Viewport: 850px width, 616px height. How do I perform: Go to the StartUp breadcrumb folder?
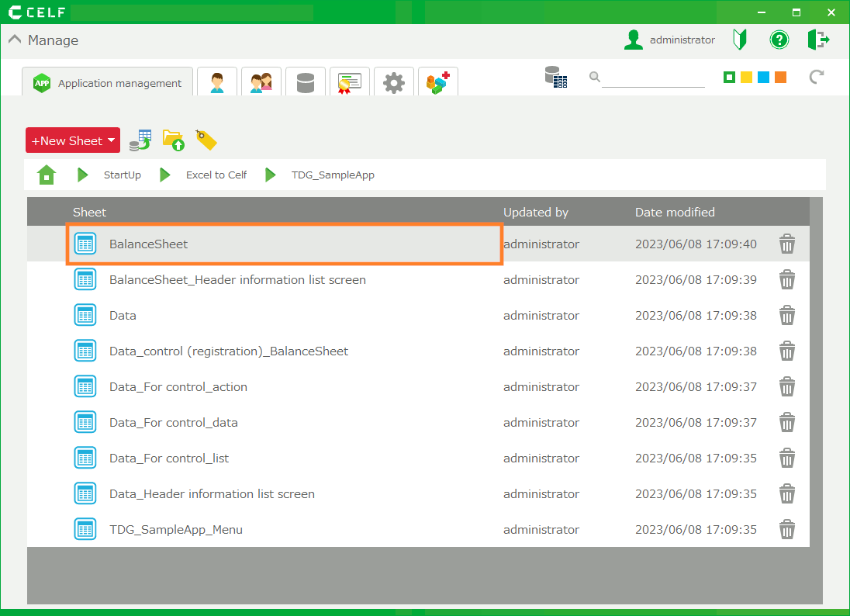(122, 175)
